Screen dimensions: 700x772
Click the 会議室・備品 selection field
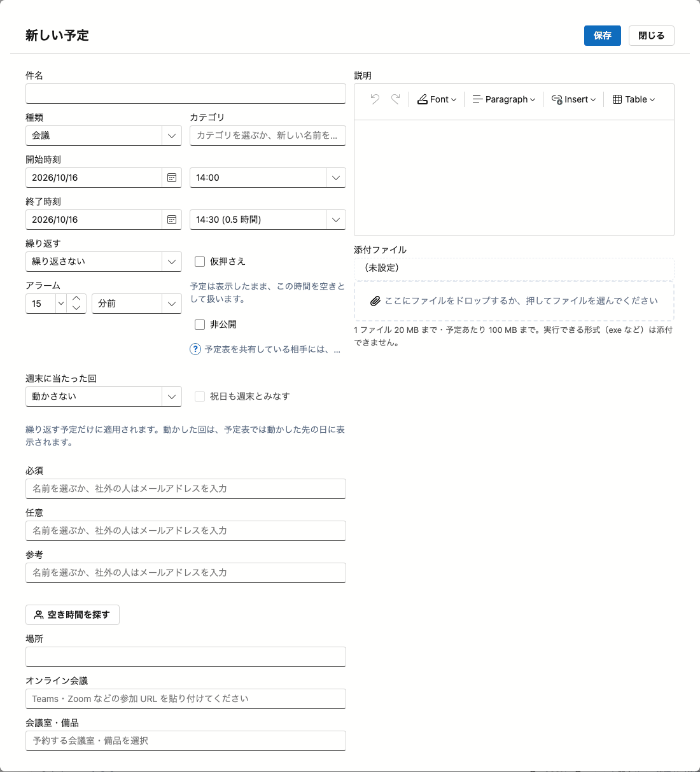point(186,741)
